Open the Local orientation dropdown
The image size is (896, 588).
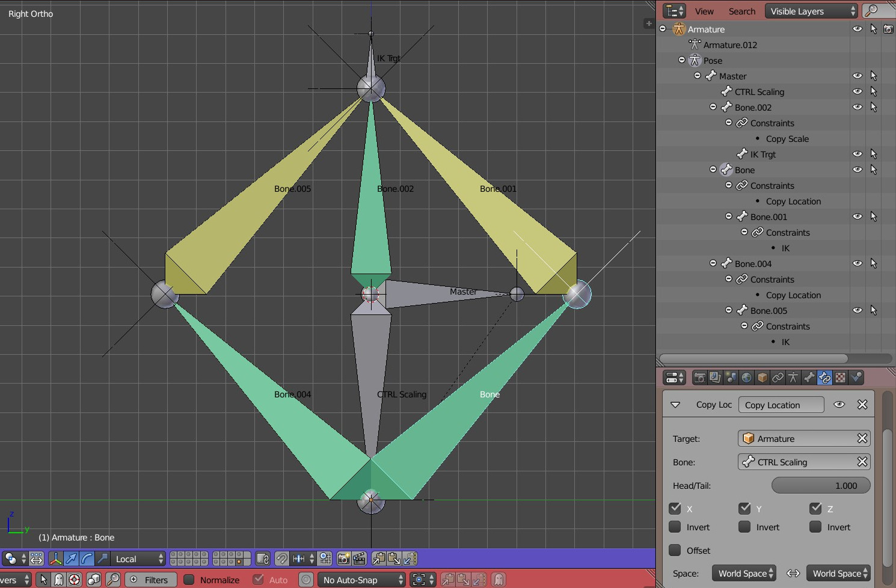(x=138, y=559)
